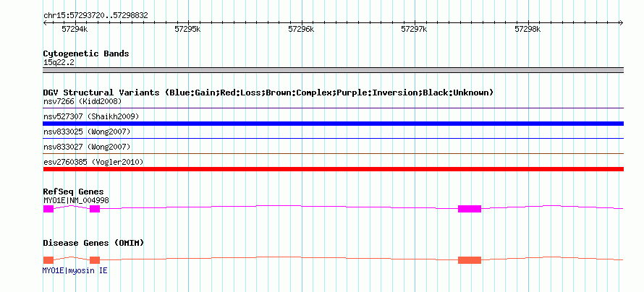Open the MYO1E|NM_004998 transcript label
This screenshot has height=292, width=644.
76,200
